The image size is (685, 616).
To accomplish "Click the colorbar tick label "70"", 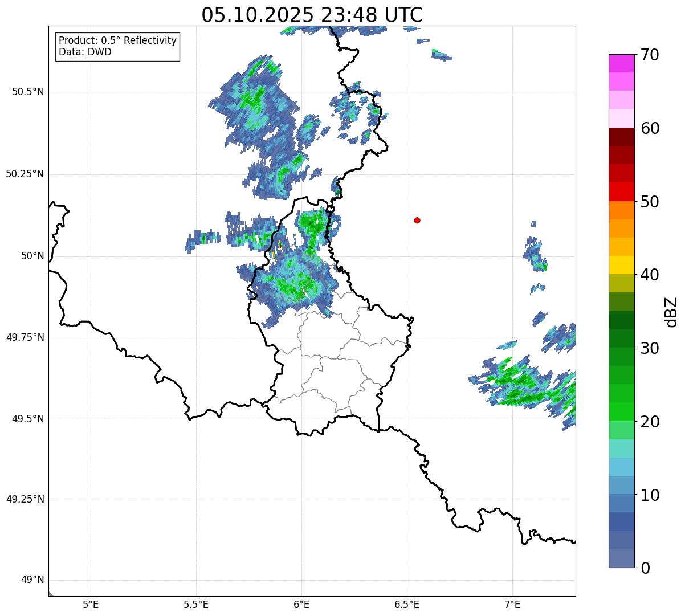I will coord(650,55).
